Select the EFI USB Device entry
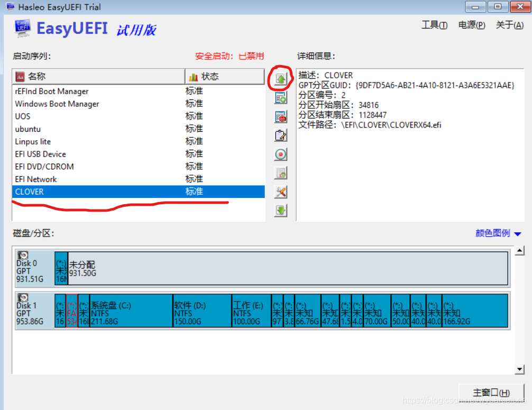Viewport: 532px width, 410px height. 139,154
